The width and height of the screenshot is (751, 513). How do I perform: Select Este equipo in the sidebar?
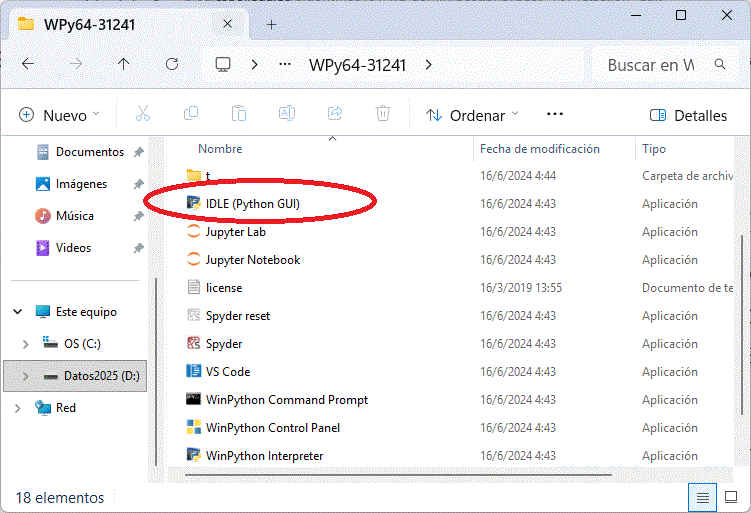[x=86, y=312]
